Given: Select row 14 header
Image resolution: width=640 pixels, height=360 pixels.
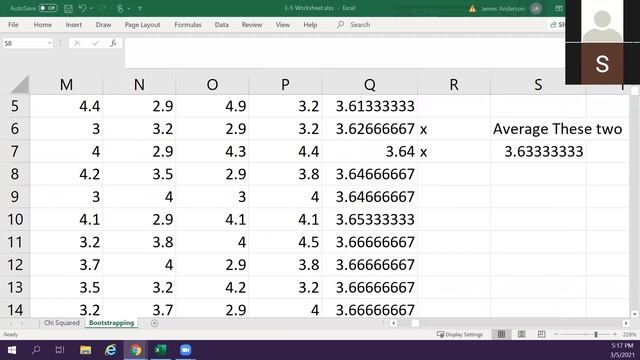Looking at the screenshot, I should coord(15,310).
